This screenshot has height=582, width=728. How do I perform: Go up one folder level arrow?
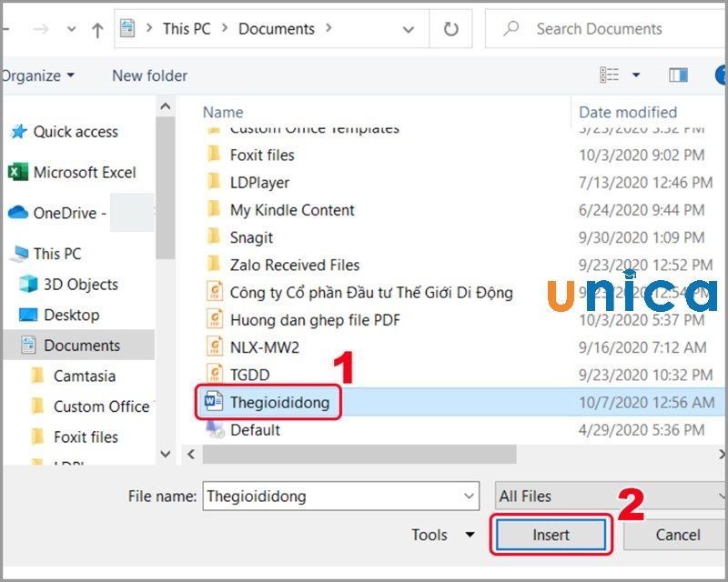coord(97,30)
